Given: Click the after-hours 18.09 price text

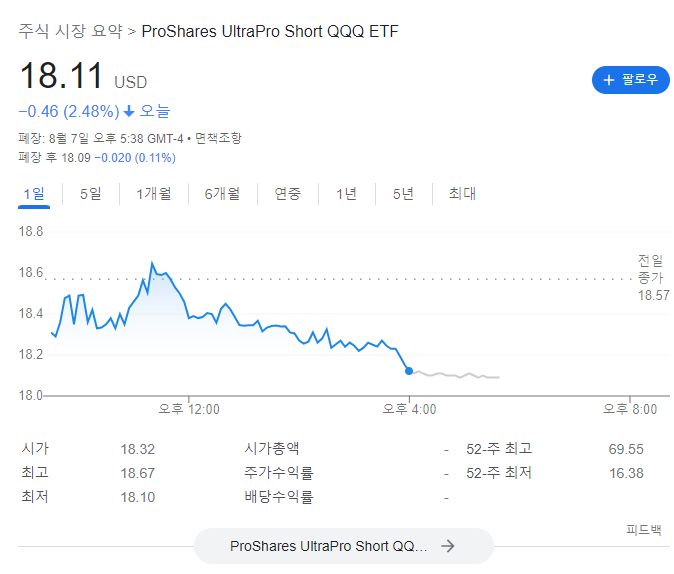Looking at the screenshot, I should [76, 158].
